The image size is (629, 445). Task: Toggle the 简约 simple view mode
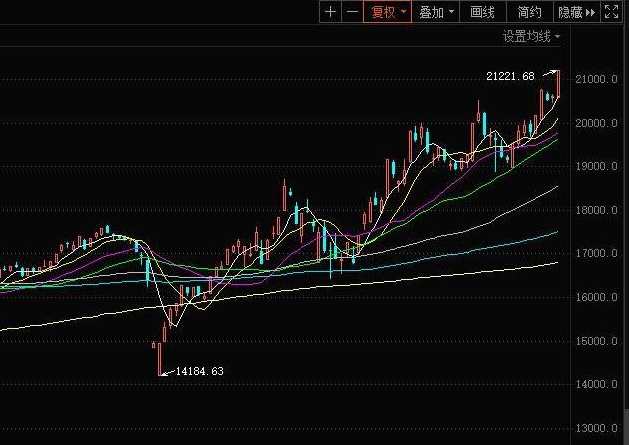point(529,12)
